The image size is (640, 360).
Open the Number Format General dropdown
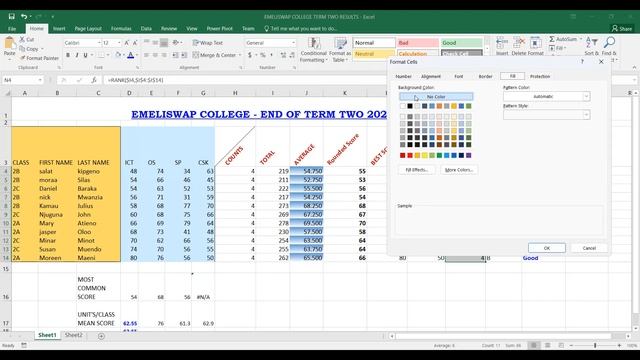click(x=293, y=43)
